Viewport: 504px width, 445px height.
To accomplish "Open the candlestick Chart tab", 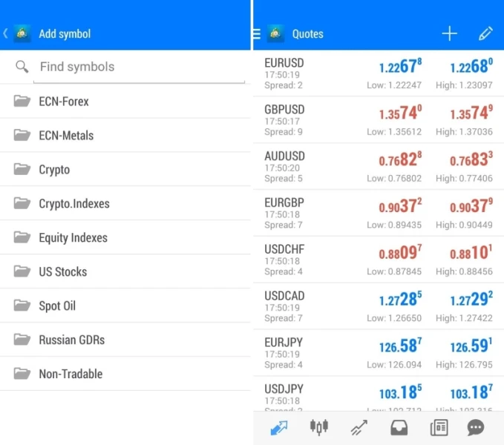I will coord(318,428).
